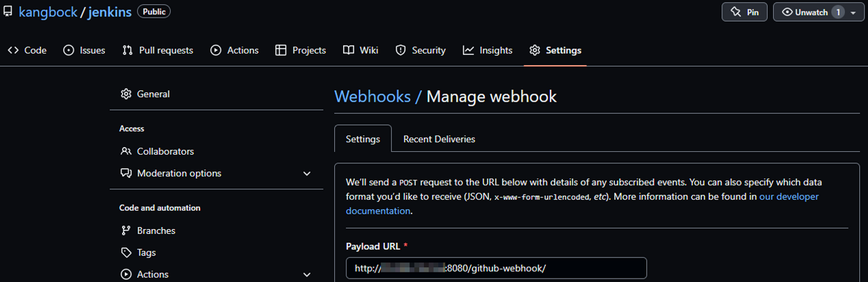Select the Settings tab in repo navigation
The width and height of the screenshot is (868, 282).
pyautogui.click(x=555, y=50)
